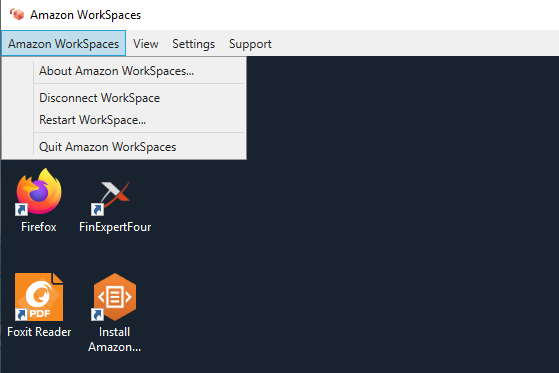This screenshot has height=373, width=559.
Task: Click the Amazon WorkSpaces logo in title bar
Action: click(x=17, y=15)
